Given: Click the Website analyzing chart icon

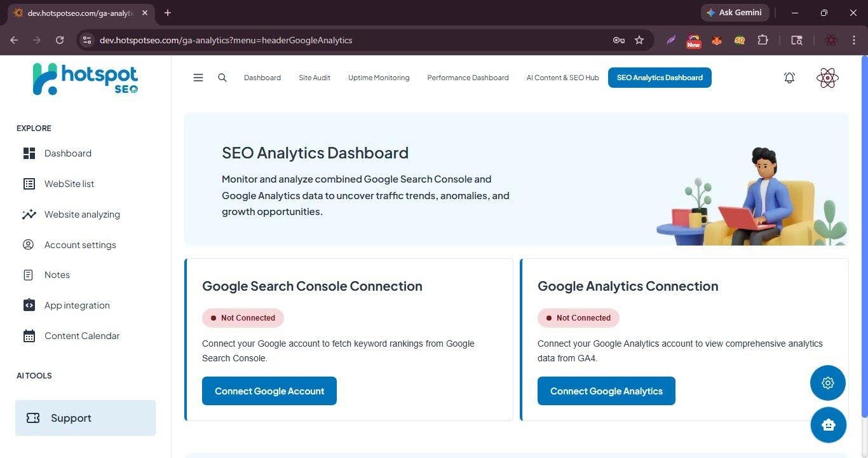Looking at the screenshot, I should coord(29,214).
